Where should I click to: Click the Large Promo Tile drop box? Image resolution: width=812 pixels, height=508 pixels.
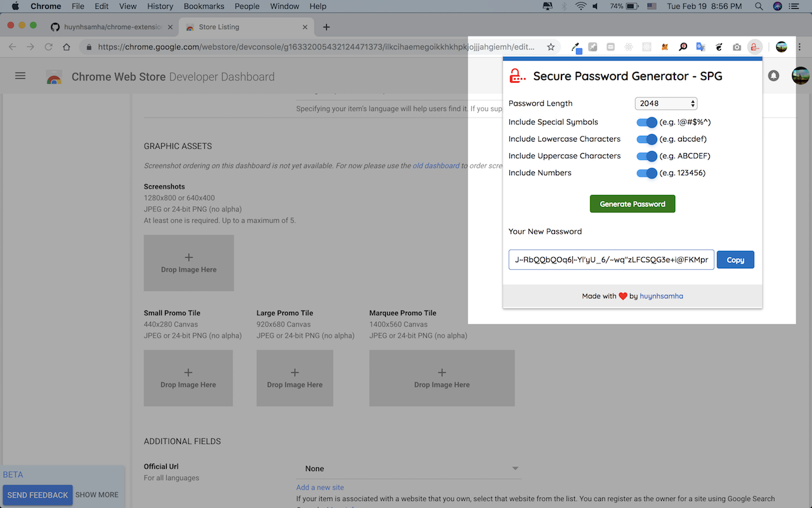[x=295, y=378]
